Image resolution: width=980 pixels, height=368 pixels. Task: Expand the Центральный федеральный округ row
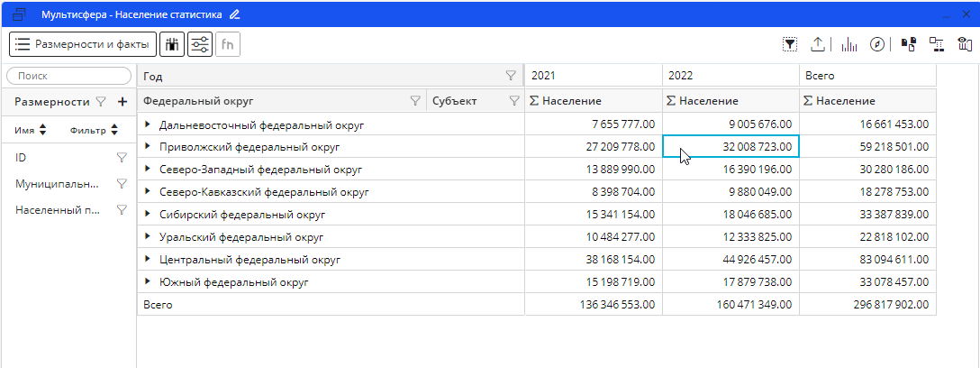click(149, 260)
